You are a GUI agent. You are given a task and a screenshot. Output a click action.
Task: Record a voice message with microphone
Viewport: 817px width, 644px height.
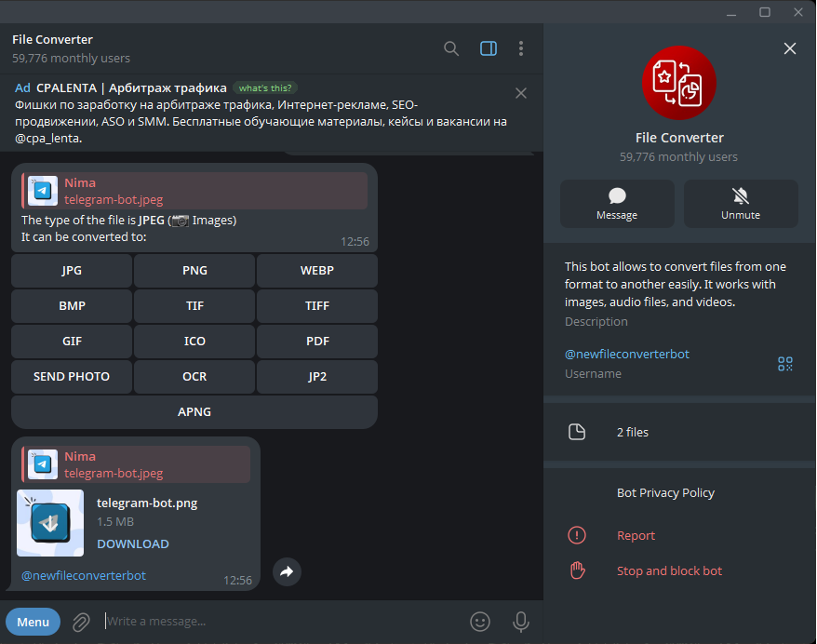click(521, 621)
